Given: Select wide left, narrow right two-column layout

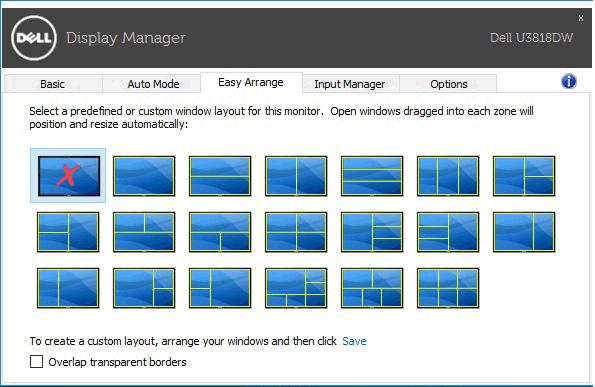Looking at the screenshot, I should point(524,232).
